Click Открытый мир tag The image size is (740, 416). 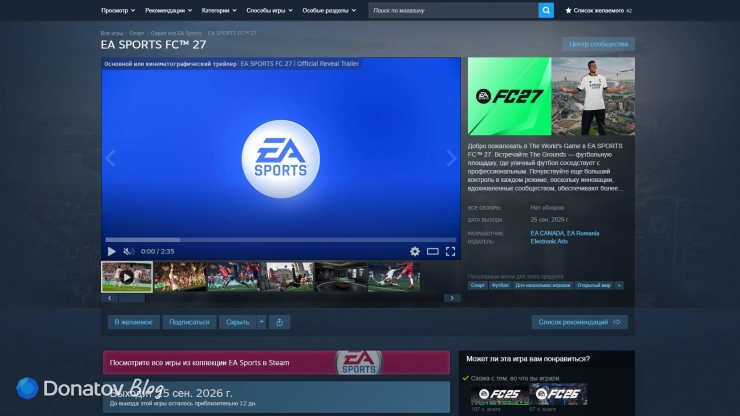tap(594, 285)
